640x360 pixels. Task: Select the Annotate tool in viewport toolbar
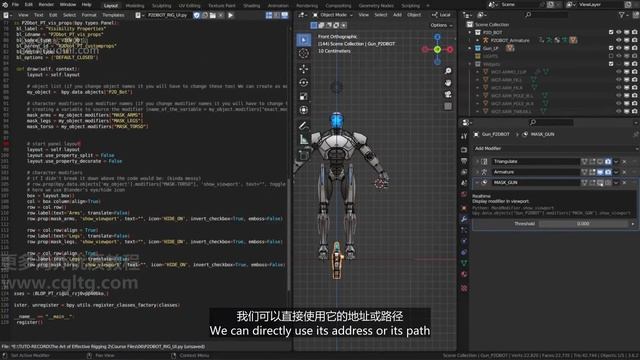click(x=304, y=126)
